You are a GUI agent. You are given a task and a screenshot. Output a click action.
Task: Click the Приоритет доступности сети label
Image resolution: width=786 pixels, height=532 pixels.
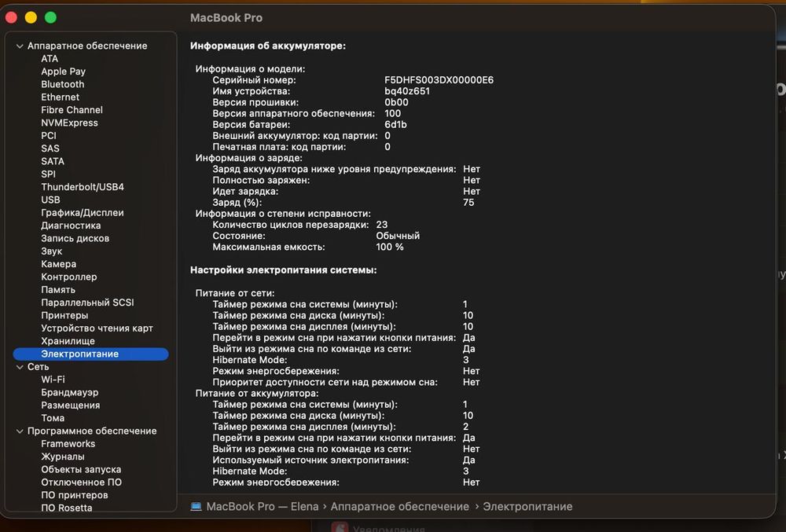pos(325,382)
